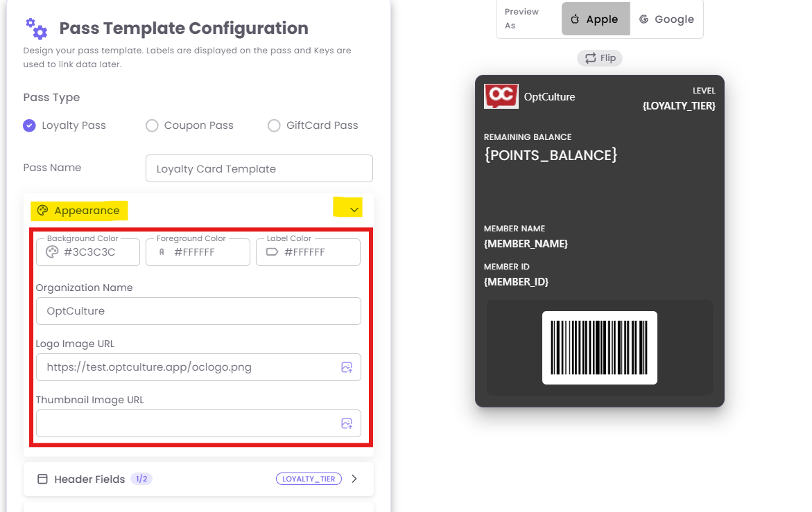Switch preview to Apple
Screen dimensions: 812x512
tap(595, 19)
